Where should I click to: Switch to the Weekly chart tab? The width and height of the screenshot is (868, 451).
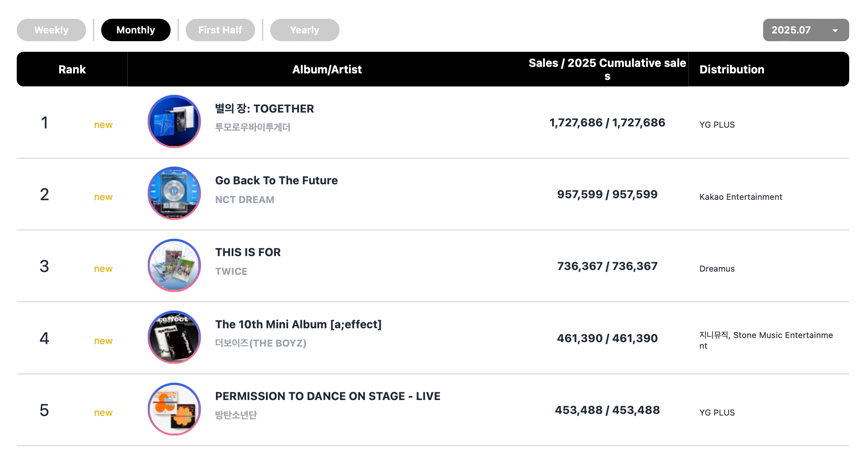click(x=51, y=30)
